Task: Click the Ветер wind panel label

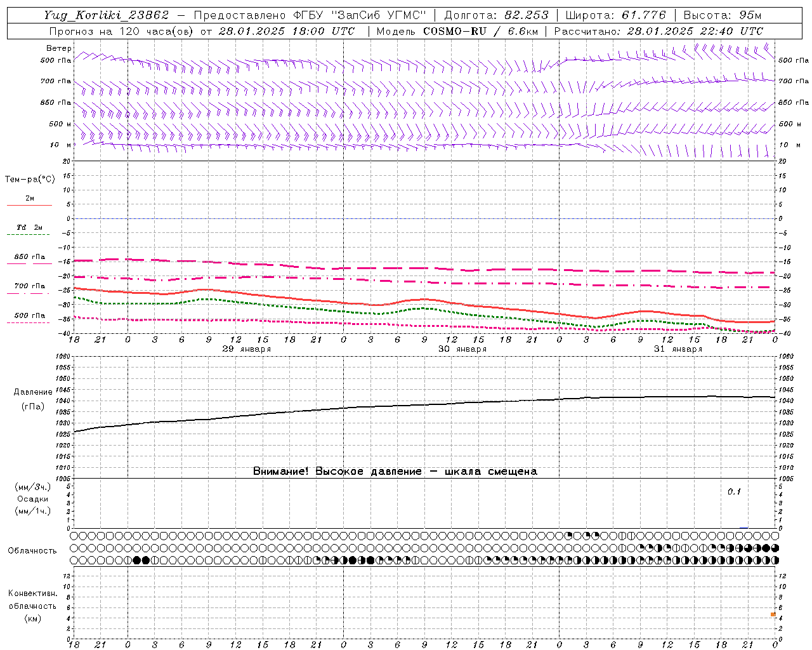Action: (x=58, y=48)
